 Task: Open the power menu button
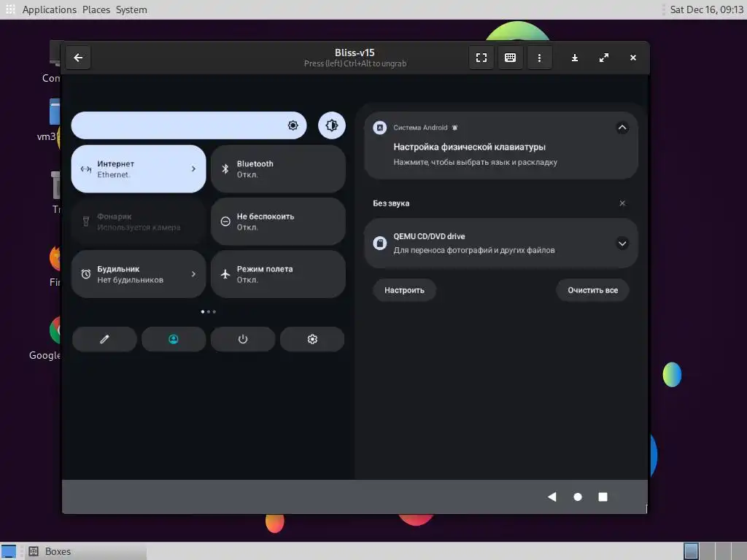(x=243, y=339)
